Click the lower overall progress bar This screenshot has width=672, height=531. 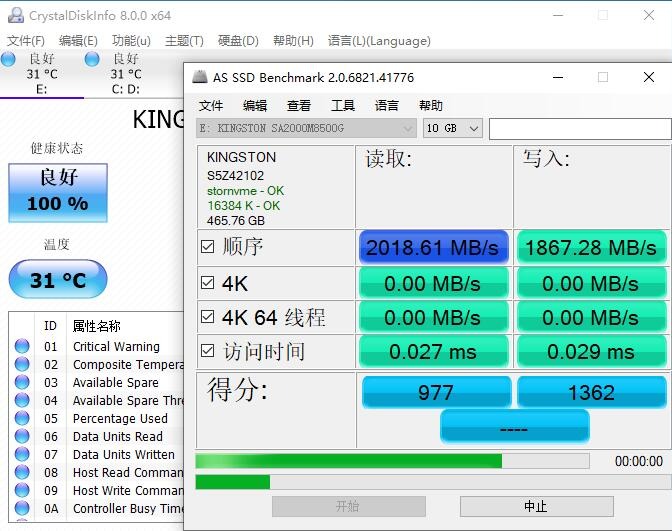433,482
